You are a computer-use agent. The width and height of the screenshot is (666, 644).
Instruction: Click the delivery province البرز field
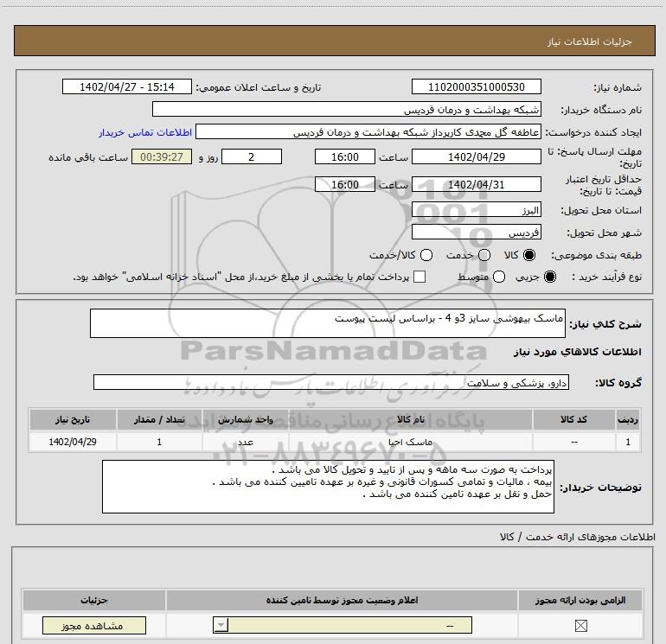click(x=476, y=210)
